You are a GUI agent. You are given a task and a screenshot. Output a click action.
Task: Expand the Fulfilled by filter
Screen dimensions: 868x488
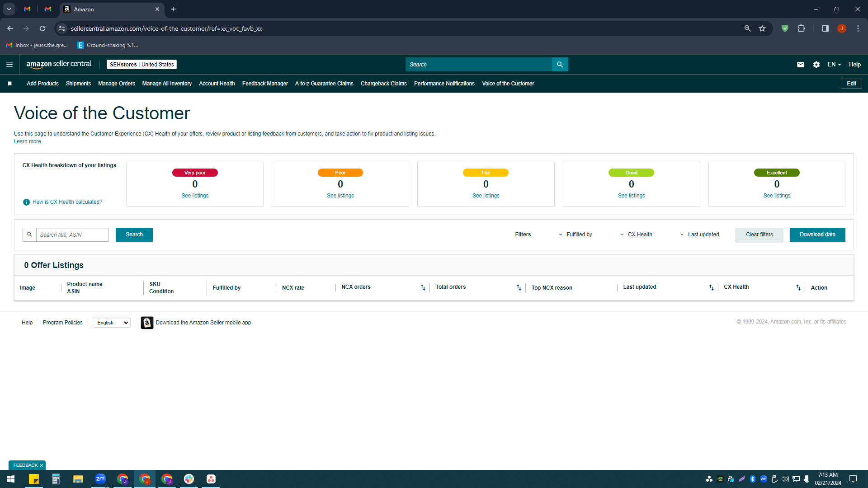575,235
